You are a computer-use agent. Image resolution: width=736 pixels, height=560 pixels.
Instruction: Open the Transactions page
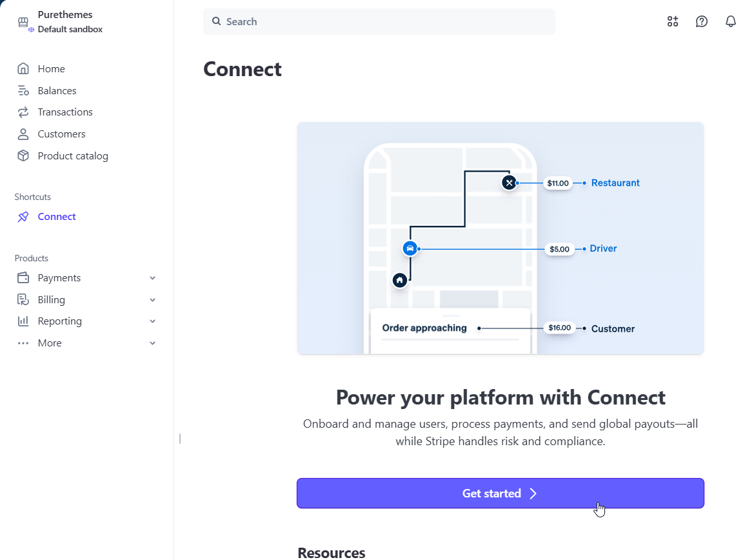coord(65,112)
